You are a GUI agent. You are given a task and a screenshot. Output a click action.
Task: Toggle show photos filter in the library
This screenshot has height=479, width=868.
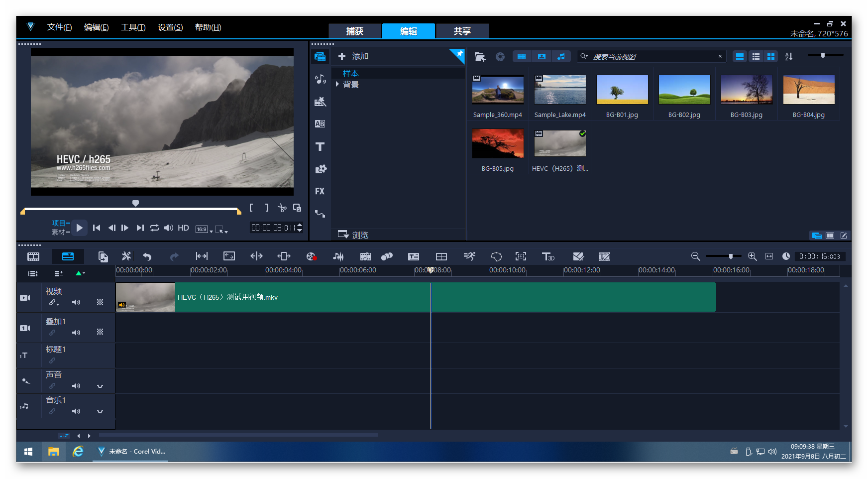542,57
